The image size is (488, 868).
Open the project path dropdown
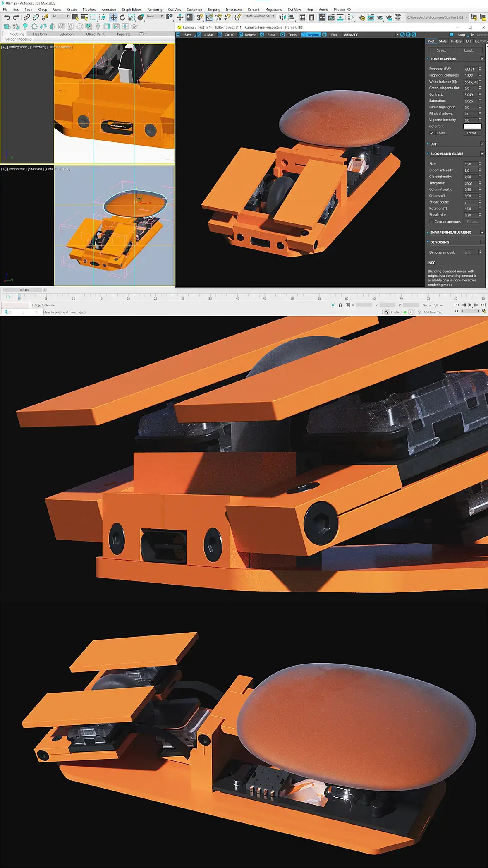click(437, 17)
